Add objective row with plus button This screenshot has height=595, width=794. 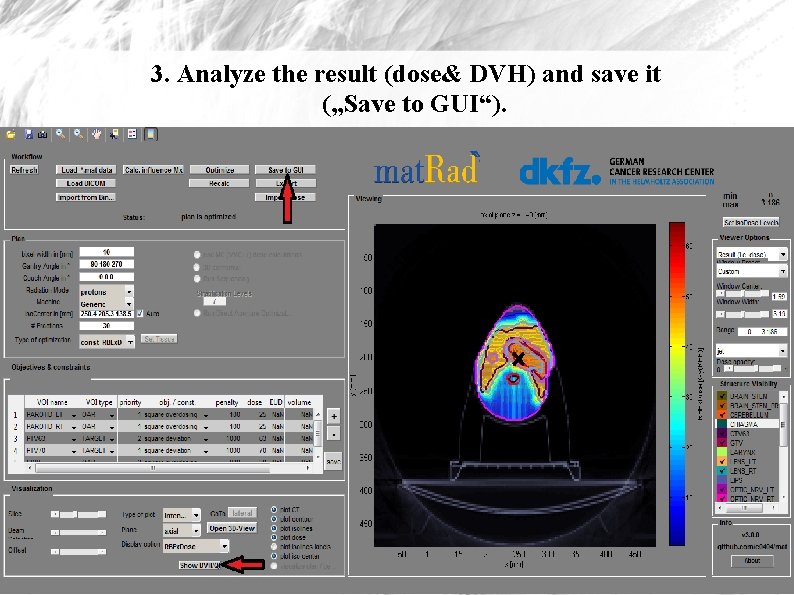[334, 416]
